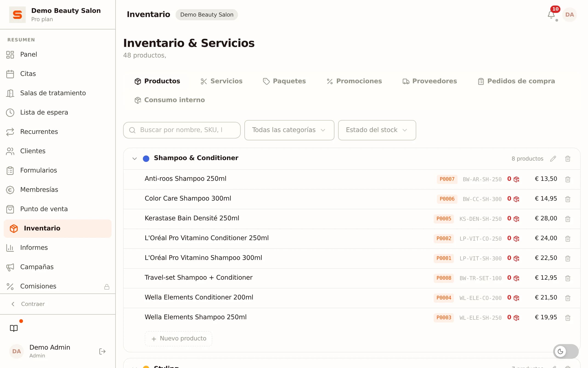Go to Membresías
This screenshot has width=588, height=368.
point(58,190)
